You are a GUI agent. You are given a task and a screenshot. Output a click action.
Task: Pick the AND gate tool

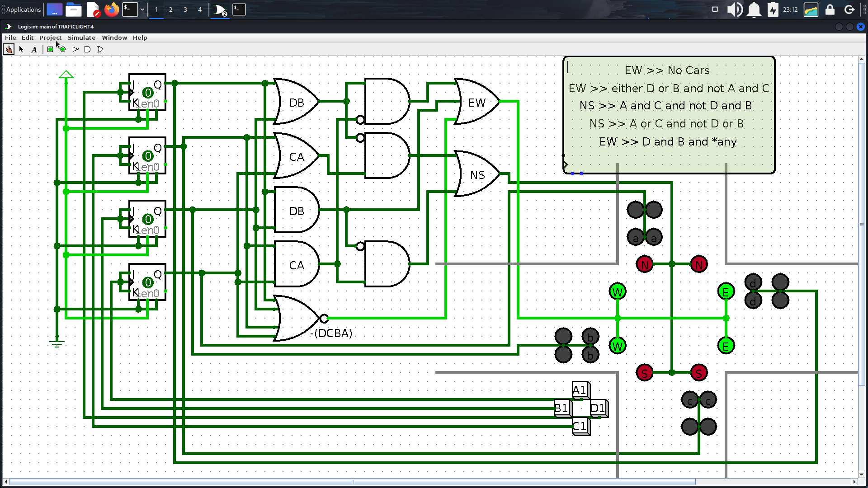(x=88, y=49)
